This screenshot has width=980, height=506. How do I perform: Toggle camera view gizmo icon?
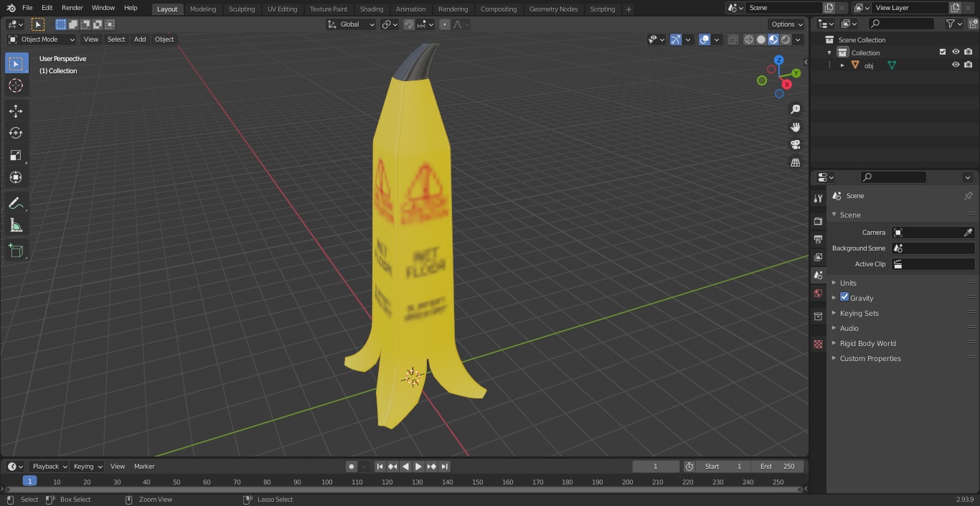(795, 145)
